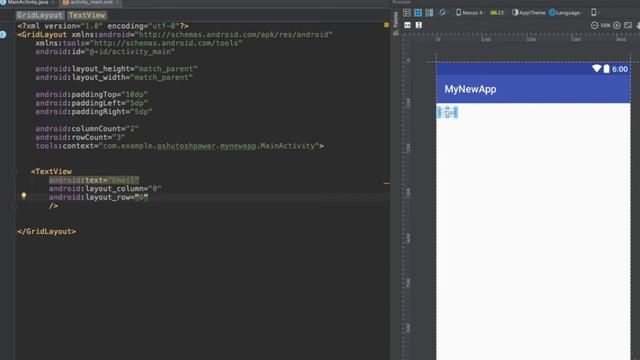640x360 pixels.
Task: Place cursor on the columnCount attribute line
Action: click(87, 129)
